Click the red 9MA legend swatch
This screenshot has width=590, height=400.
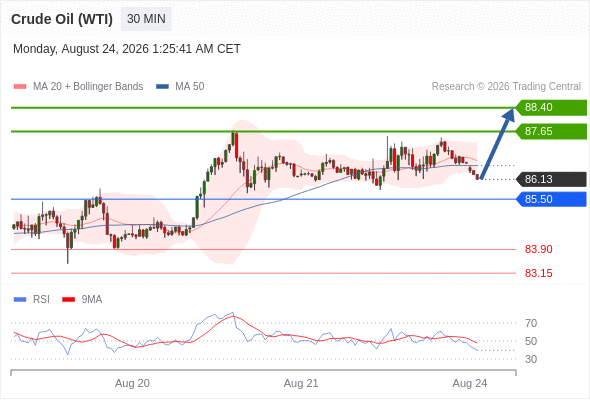[68, 300]
